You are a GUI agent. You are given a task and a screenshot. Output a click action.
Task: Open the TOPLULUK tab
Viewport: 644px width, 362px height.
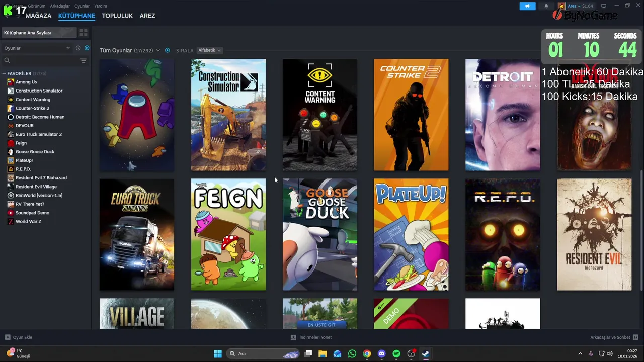tap(117, 16)
